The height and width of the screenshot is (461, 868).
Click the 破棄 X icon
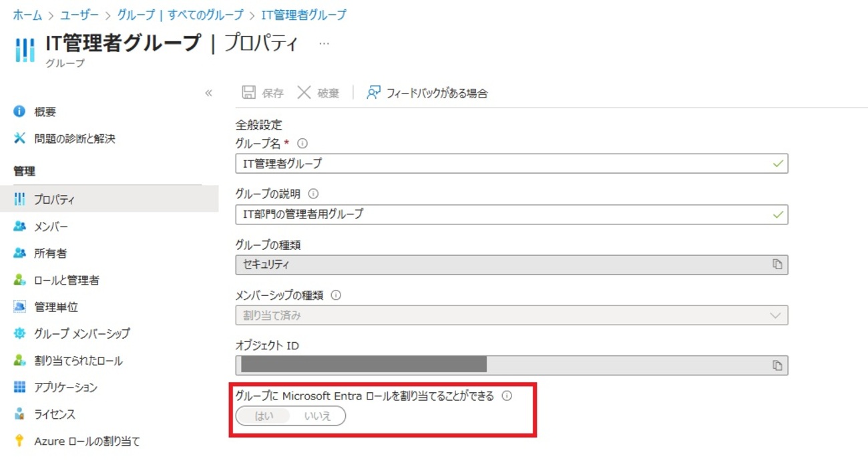tap(304, 92)
